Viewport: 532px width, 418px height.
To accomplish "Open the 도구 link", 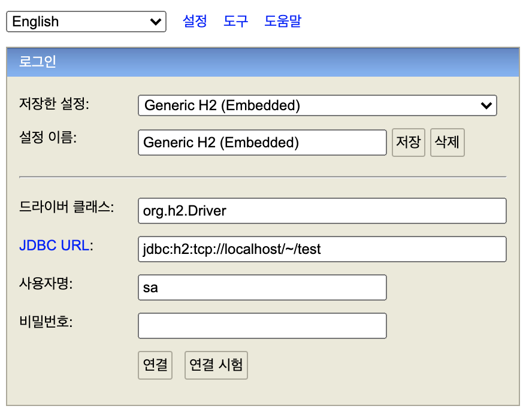I will point(236,21).
